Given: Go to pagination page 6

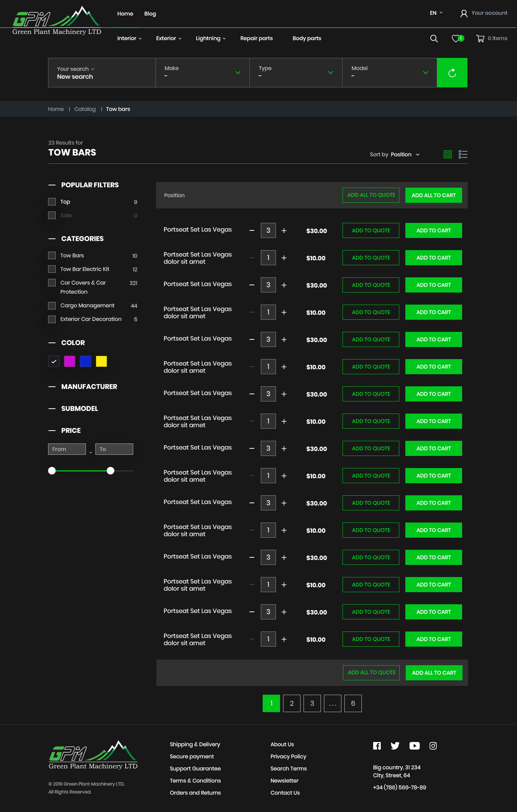Looking at the screenshot, I should pos(353,703).
